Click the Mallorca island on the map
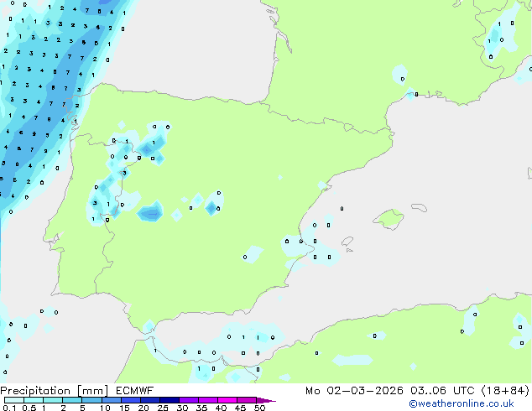The width and height of the screenshot is (532, 411). tap(389, 219)
